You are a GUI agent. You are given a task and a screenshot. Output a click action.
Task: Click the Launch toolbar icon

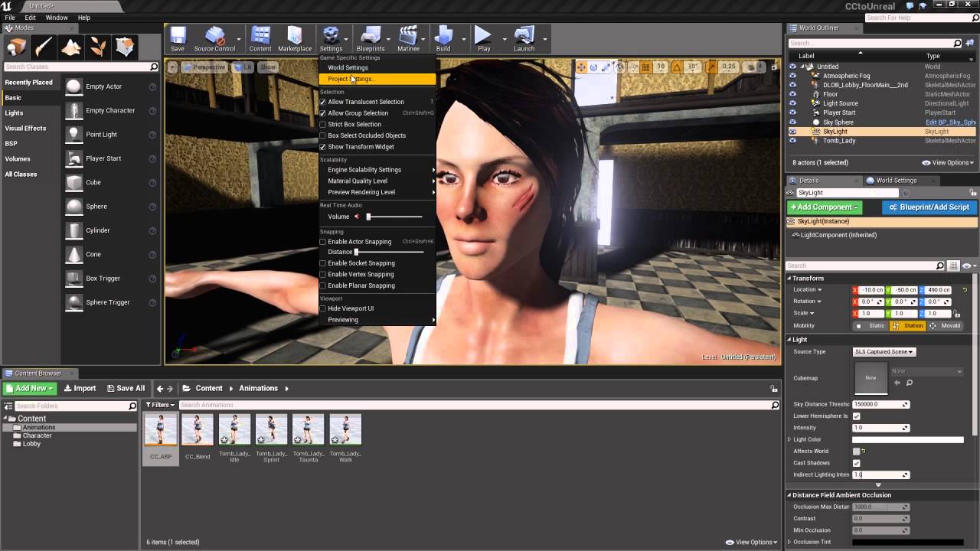524,39
